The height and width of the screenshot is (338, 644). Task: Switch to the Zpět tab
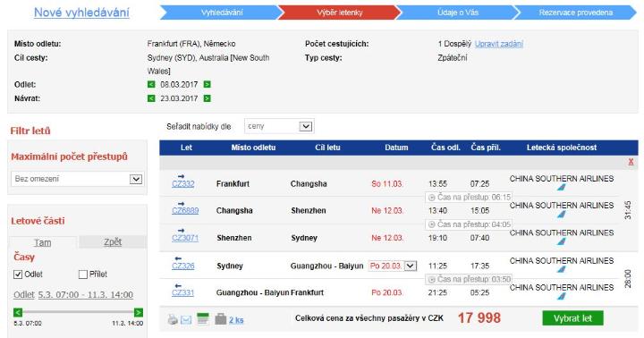(x=113, y=242)
